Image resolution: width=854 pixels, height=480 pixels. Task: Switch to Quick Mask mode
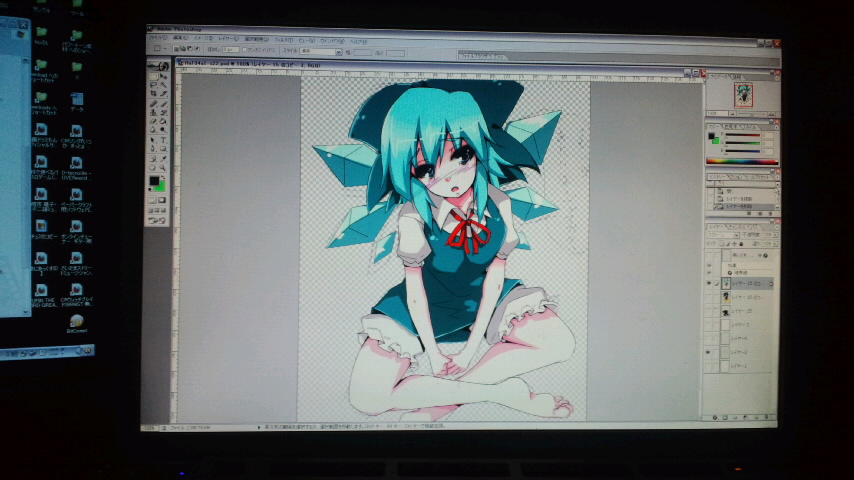click(x=161, y=200)
